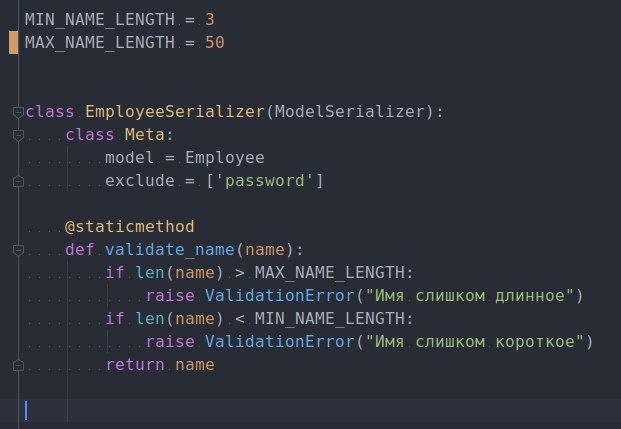Viewport: 621px width, 429px height.
Task: Collapse the class Meta fold marker
Action: pos(18,135)
